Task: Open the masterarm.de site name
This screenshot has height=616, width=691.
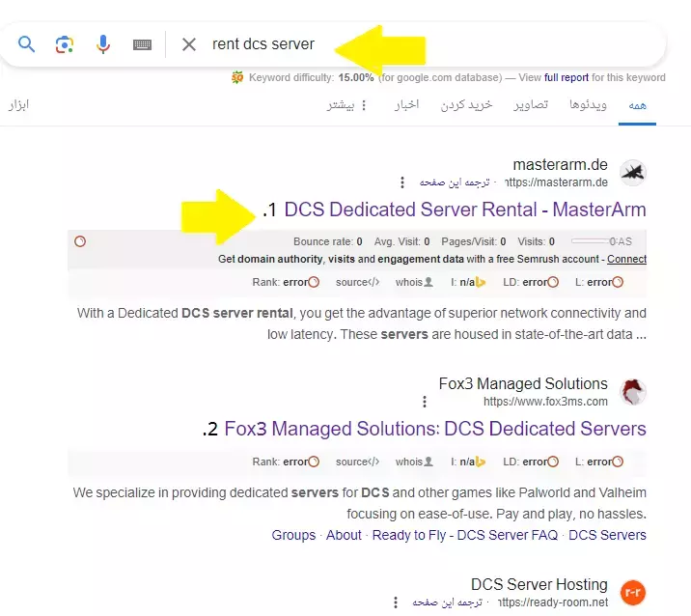Action: point(560,164)
